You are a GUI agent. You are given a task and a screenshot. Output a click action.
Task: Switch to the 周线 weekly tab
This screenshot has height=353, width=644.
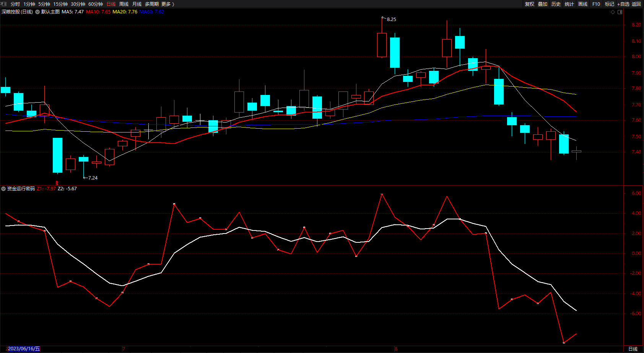(x=124, y=4)
